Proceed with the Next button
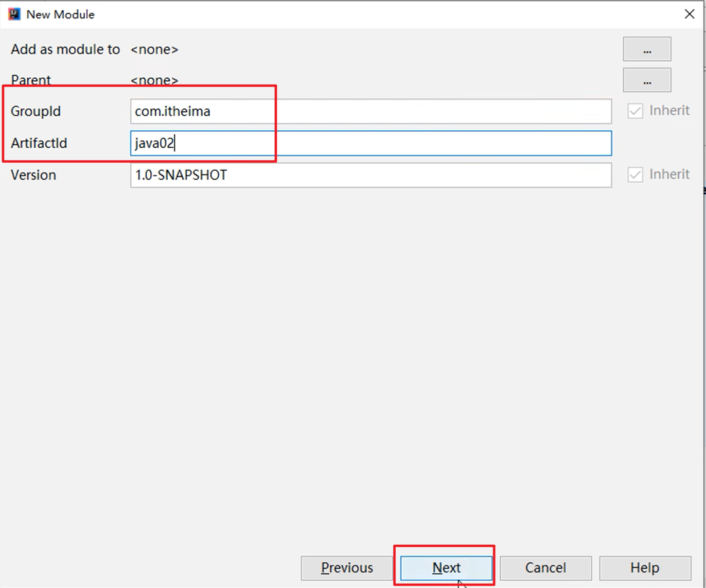706x588 pixels. [x=446, y=568]
